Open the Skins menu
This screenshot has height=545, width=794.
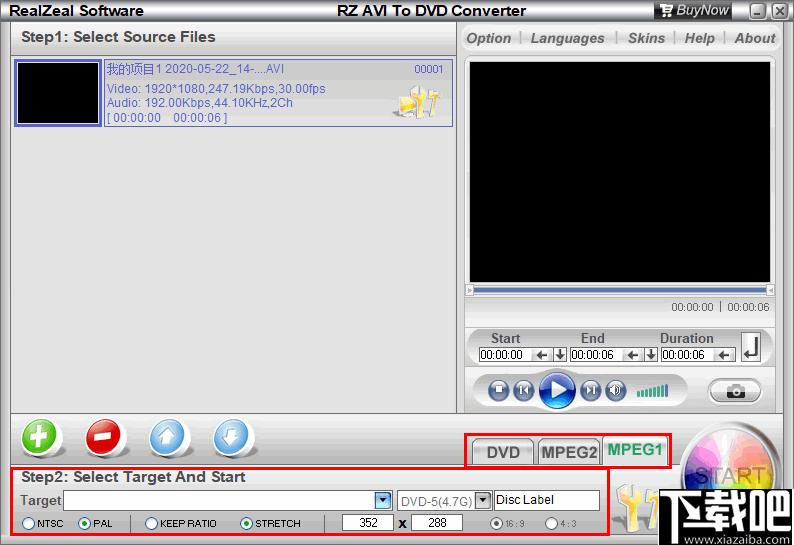pyautogui.click(x=646, y=38)
